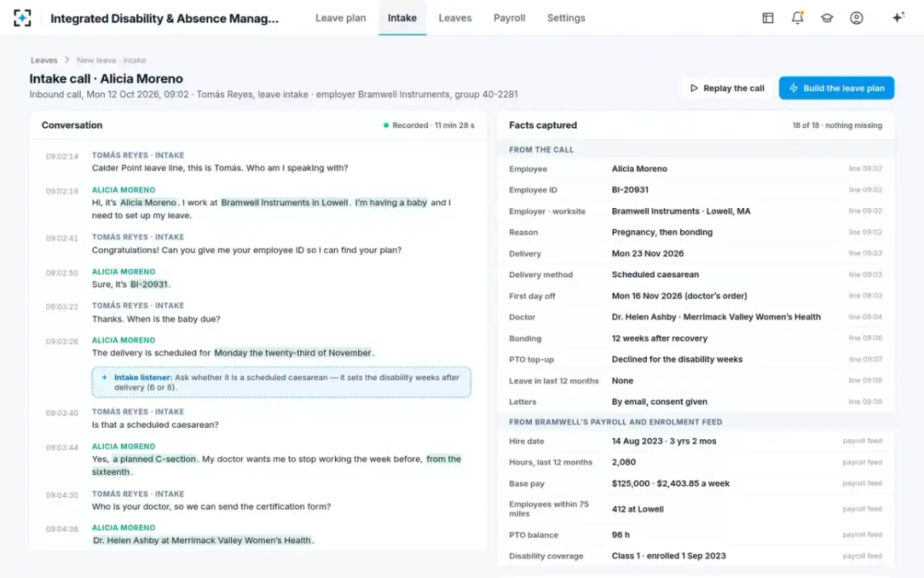Click the 'line 09:04' reference for Doctor

point(865,317)
